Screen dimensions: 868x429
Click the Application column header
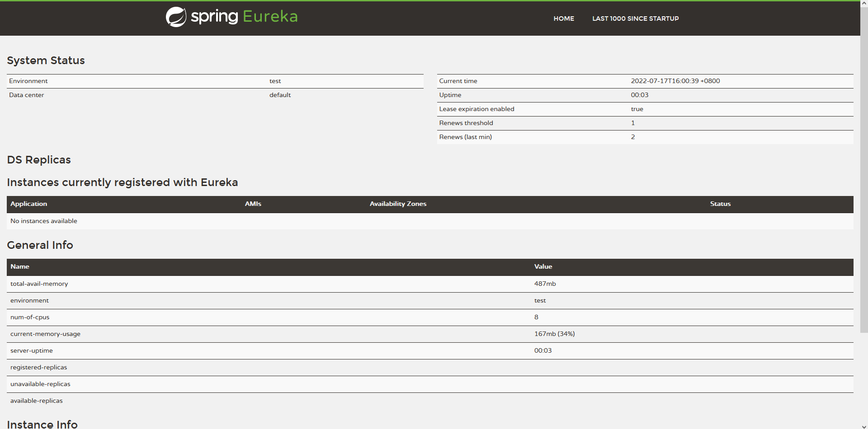click(29, 204)
